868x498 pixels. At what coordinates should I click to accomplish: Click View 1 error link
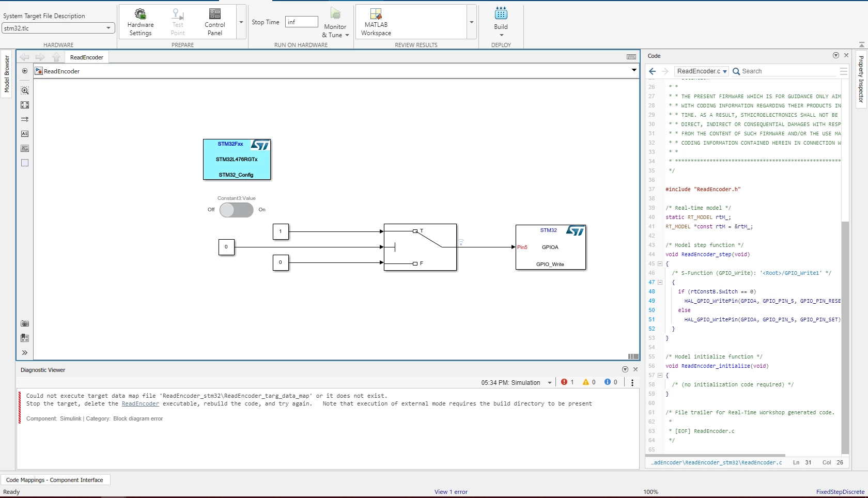pos(451,492)
